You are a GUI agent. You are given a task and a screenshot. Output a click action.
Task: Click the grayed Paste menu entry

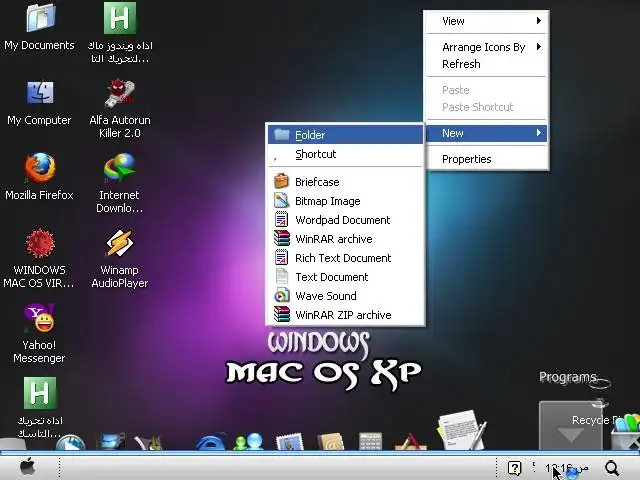tap(487, 90)
